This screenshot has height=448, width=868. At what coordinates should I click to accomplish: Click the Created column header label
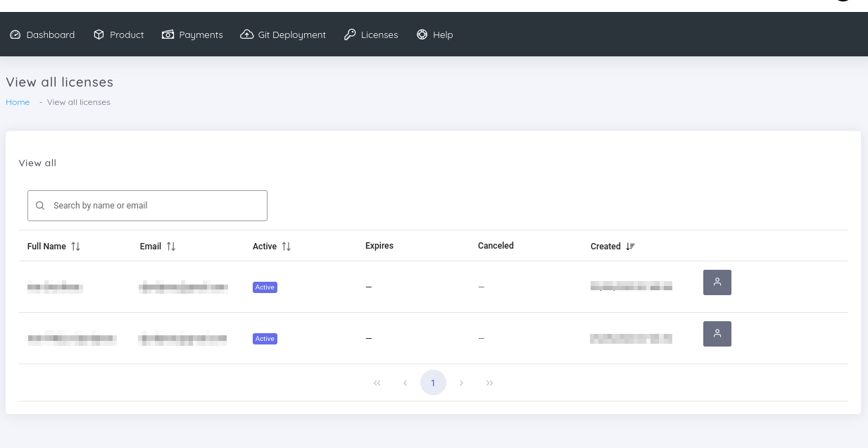click(605, 247)
